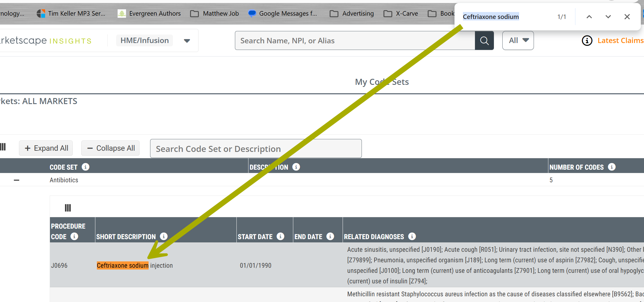Click the info icon next to Start Date
The image size is (644, 302).
[x=280, y=236]
